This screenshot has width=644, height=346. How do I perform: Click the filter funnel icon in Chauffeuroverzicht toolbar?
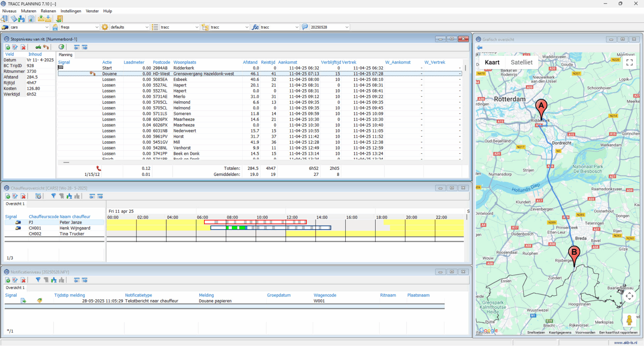click(x=54, y=196)
